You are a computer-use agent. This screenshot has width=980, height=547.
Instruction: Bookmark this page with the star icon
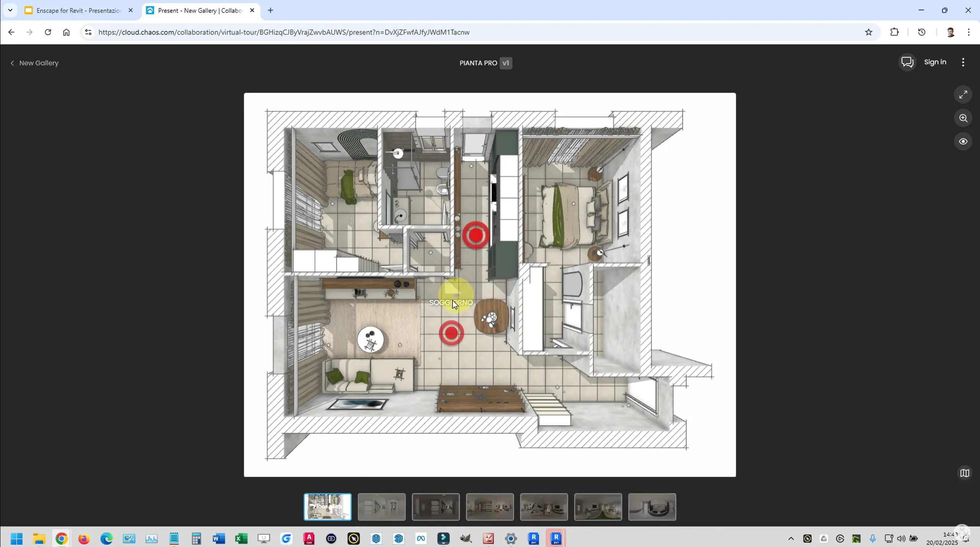pos(868,32)
